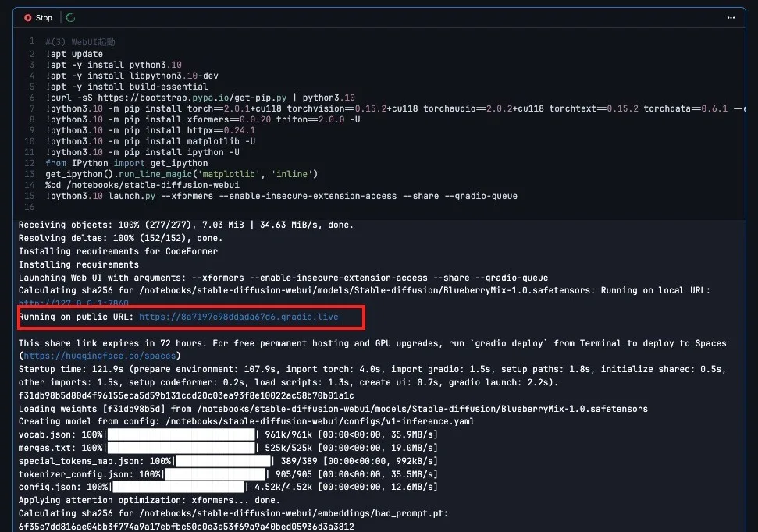Click the "!python3.10 launch.py --xformers" code line
758x532 pixels.
281,196
